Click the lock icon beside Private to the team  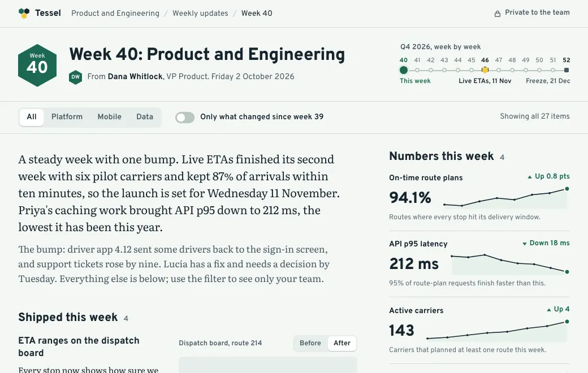pyautogui.click(x=497, y=14)
